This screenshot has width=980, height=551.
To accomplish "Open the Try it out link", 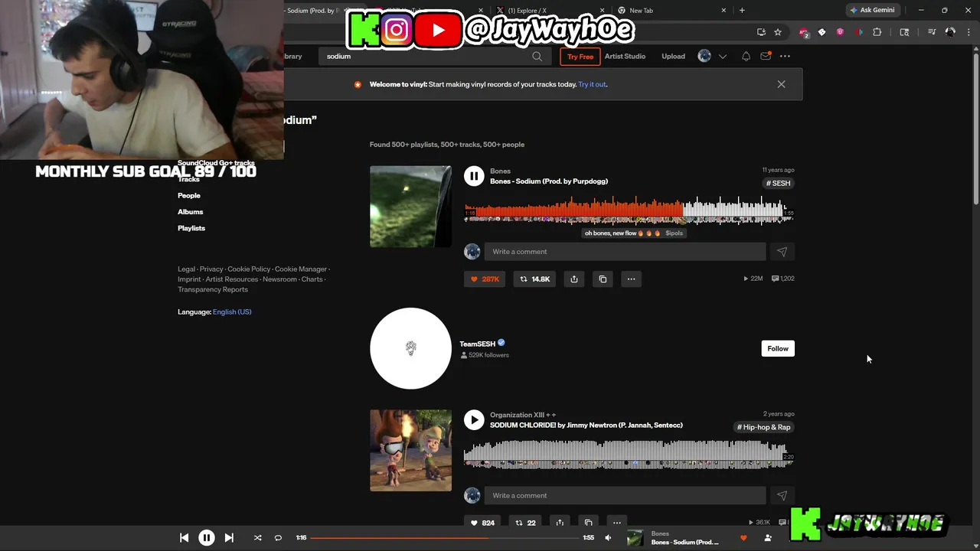I will pyautogui.click(x=593, y=85).
